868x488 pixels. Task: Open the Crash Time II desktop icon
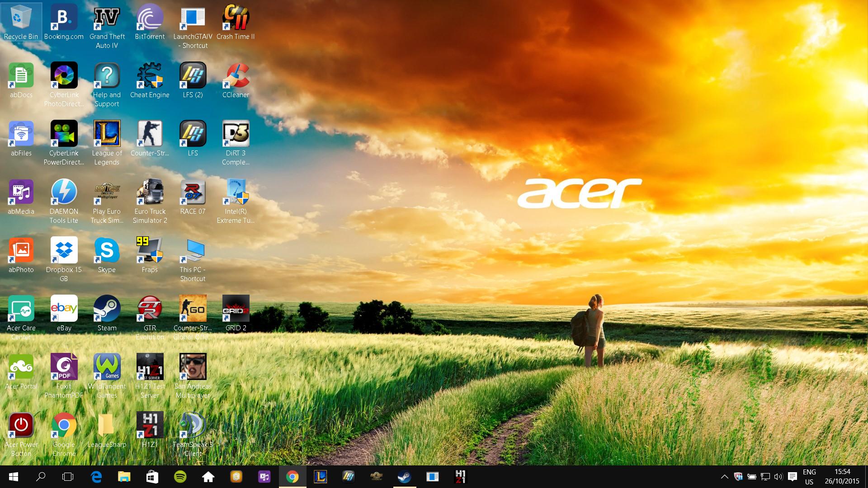(x=236, y=22)
